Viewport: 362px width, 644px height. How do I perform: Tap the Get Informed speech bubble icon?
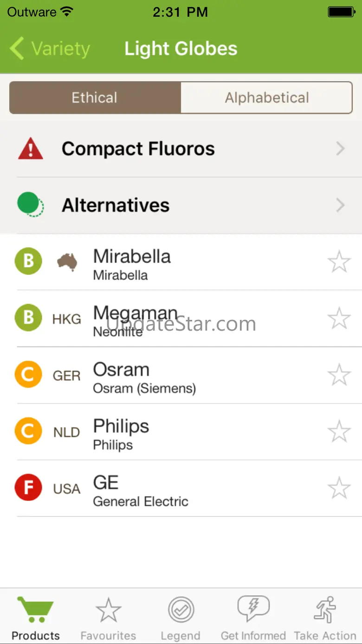pyautogui.click(x=253, y=609)
